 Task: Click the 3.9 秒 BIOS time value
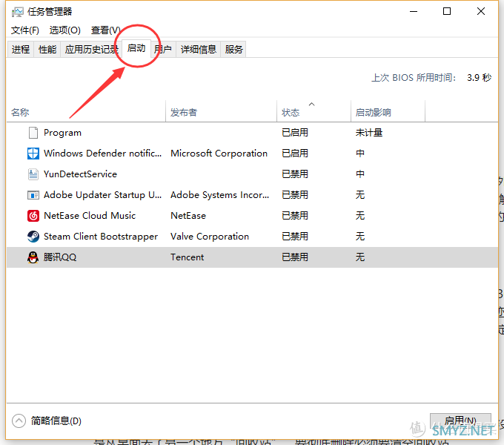pyautogui.click(x=480, y=78)
